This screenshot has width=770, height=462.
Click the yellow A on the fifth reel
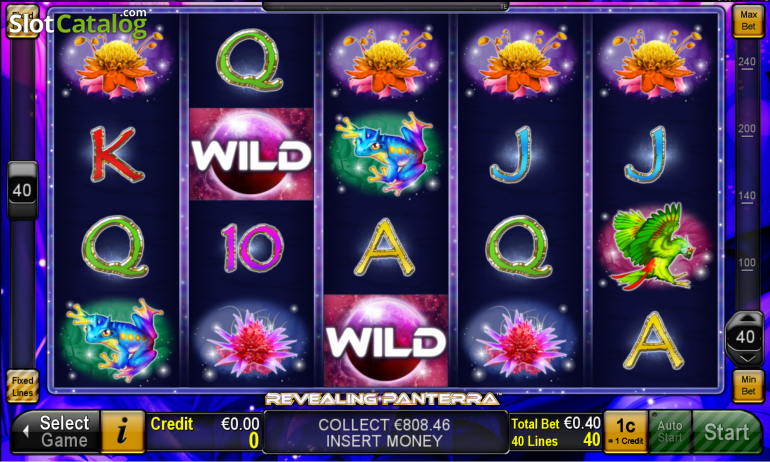coord(653,341)
